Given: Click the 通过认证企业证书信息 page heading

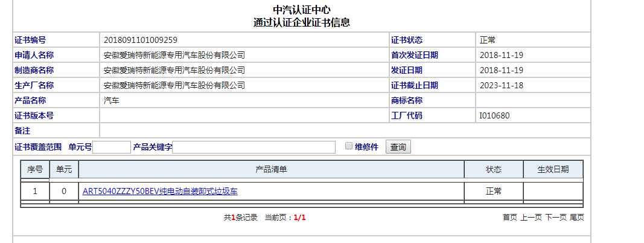Looking at the screenshot, I should click(x=302, y=23).
